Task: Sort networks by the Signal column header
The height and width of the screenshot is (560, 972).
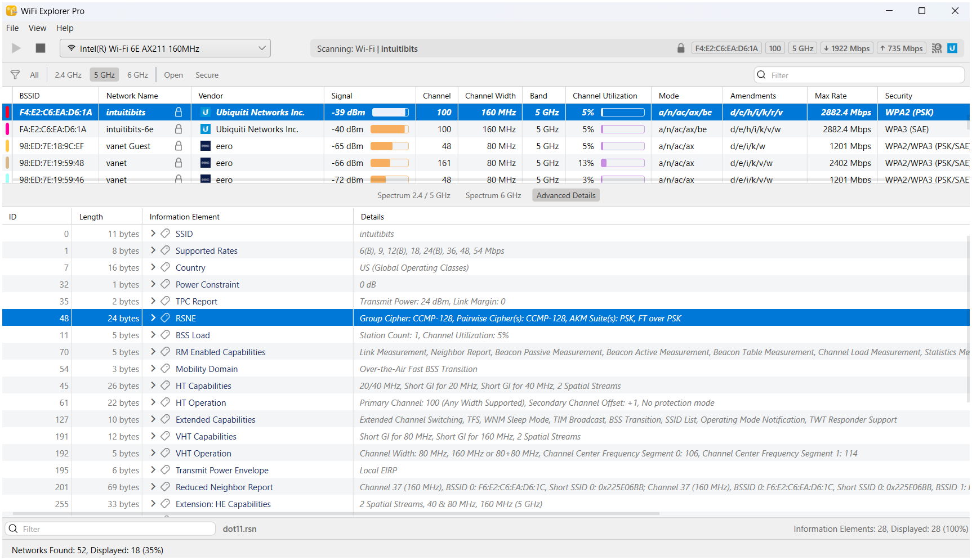Action: coord(370,96)
